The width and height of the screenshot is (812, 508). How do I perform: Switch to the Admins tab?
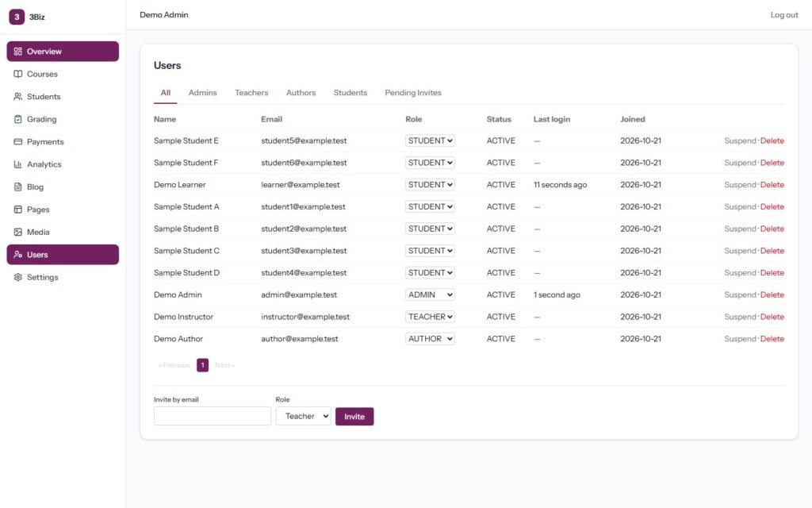[x=202, y=93]
